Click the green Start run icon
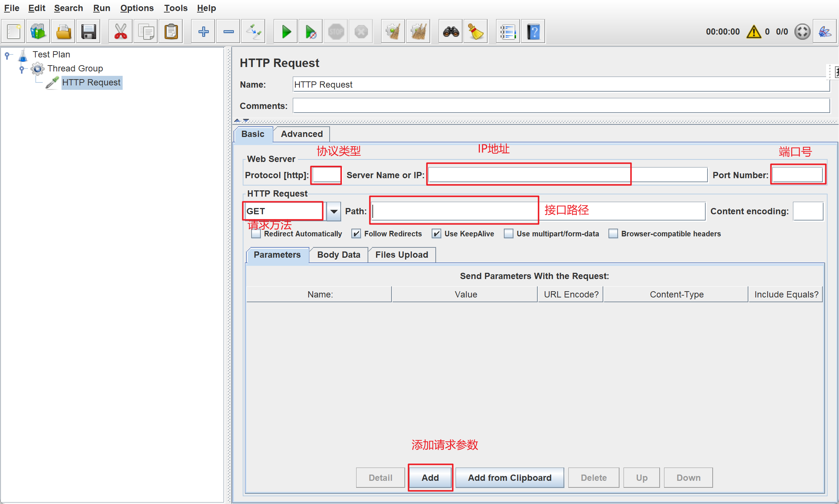 pyautogui.click(x=286, y=32)
